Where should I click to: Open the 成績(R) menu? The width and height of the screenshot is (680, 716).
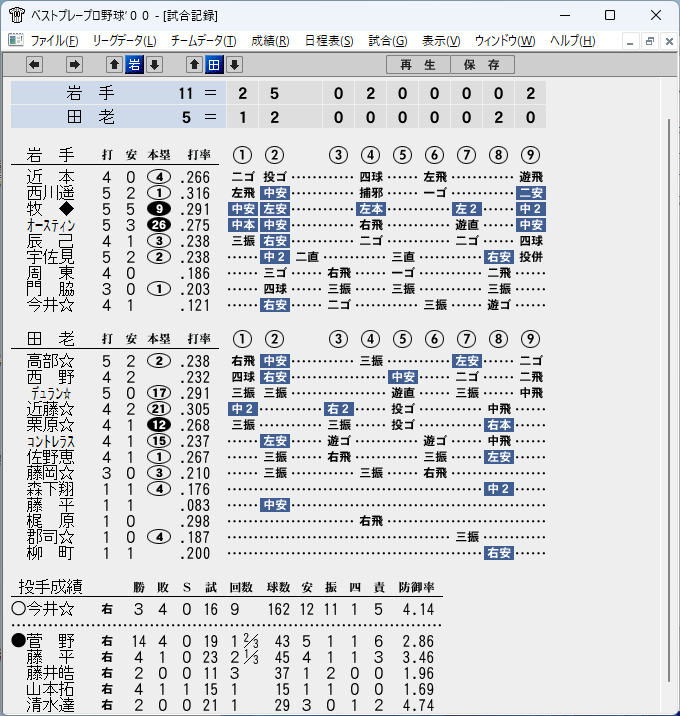270,41
